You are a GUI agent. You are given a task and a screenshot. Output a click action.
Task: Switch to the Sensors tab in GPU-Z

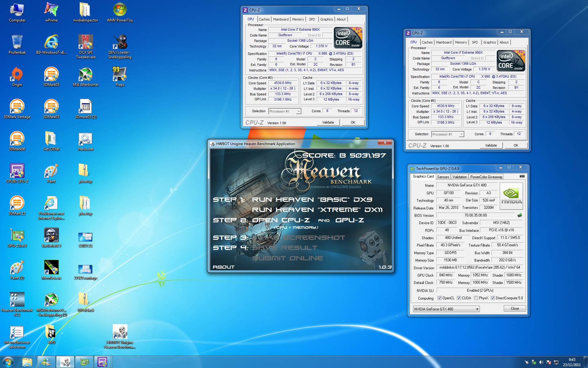[x=443, y=177]
